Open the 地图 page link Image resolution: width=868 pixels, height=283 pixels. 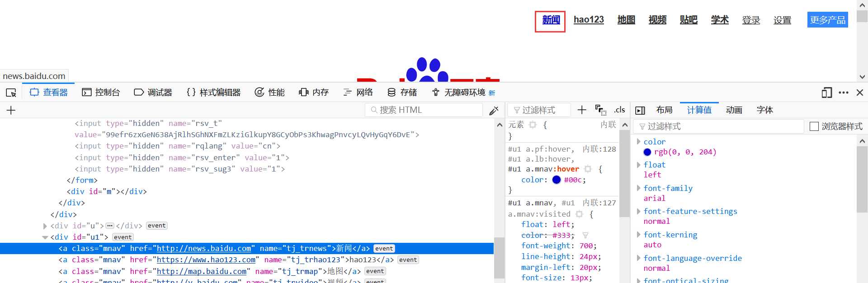pos(626,20)
